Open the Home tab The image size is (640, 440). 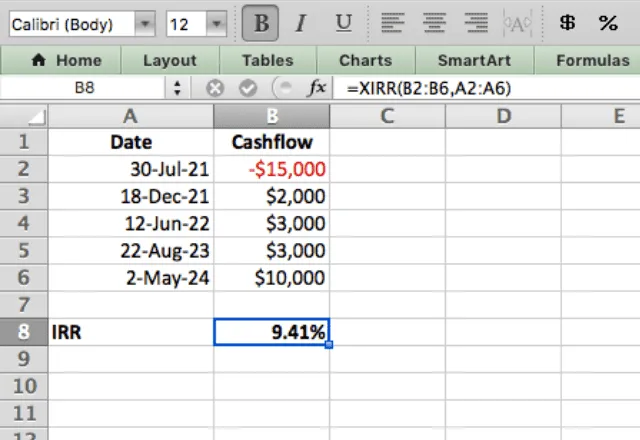61,60
